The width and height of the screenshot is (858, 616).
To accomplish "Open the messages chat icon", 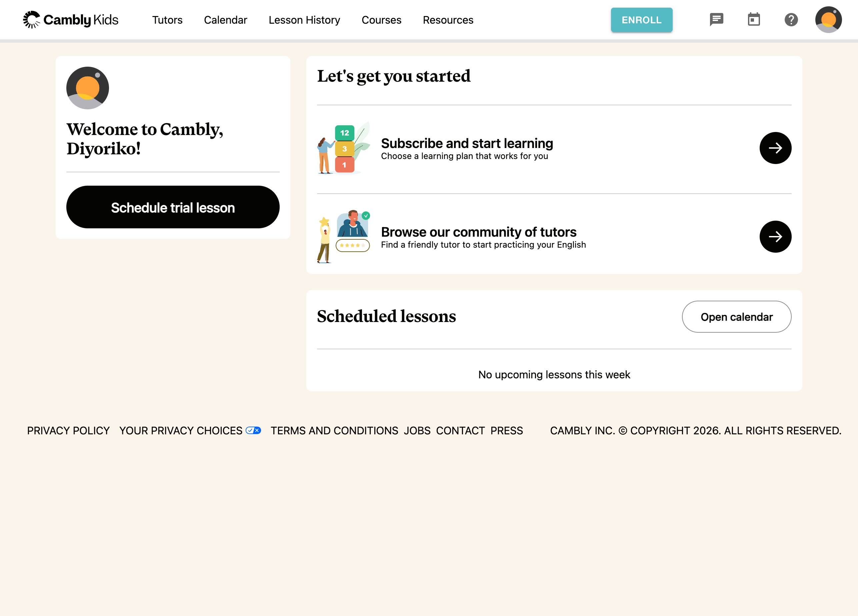I will 716,20.
